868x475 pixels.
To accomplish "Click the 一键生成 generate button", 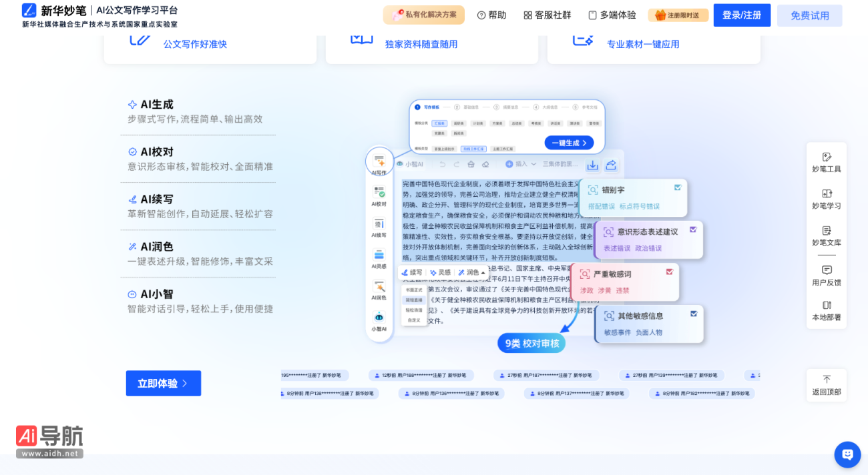I will pos(569,143).
